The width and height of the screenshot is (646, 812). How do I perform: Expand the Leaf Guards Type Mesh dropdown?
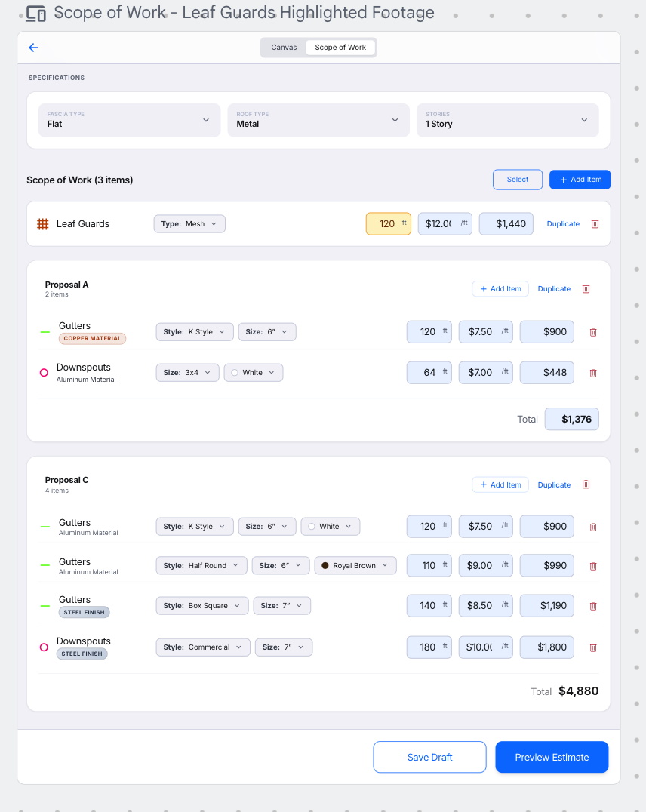pyautogui.click(x=189, y=223)
